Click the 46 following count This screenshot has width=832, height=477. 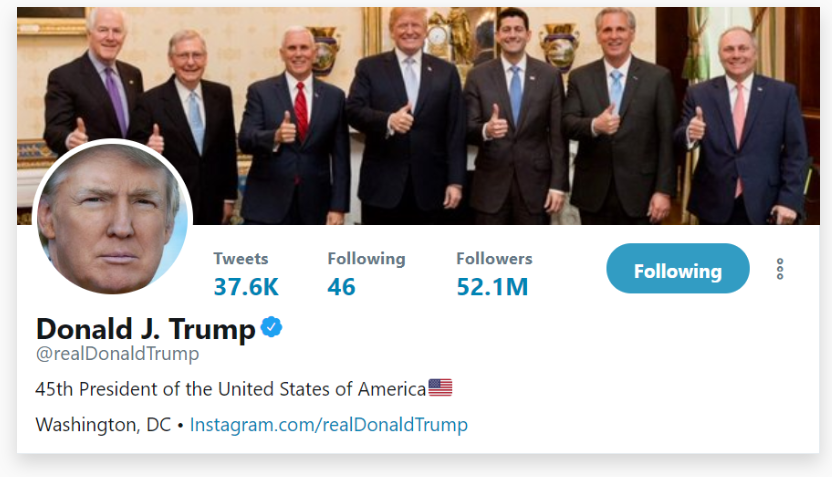pyautogui.click(x=341, y=287)
